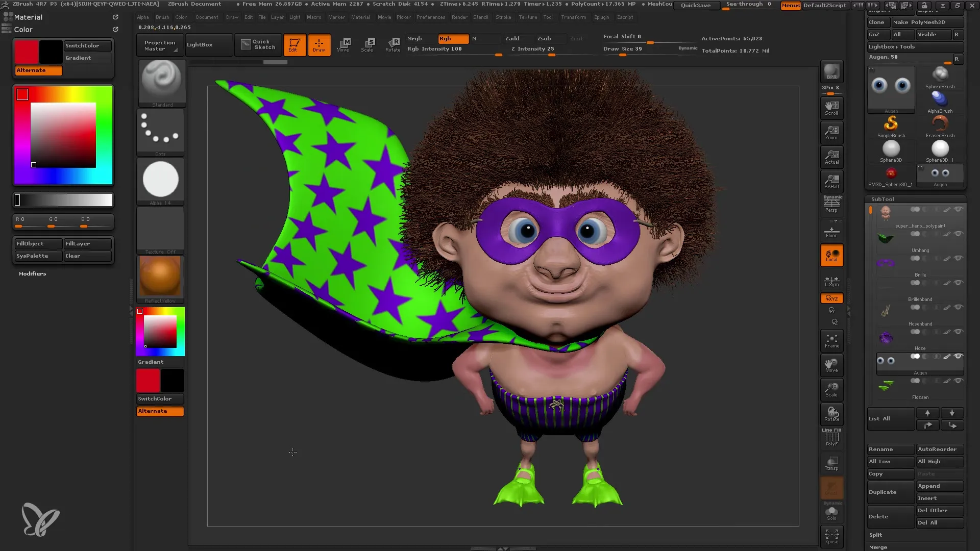
Task: Click the QuickSave button
Action: pos(695,6)
